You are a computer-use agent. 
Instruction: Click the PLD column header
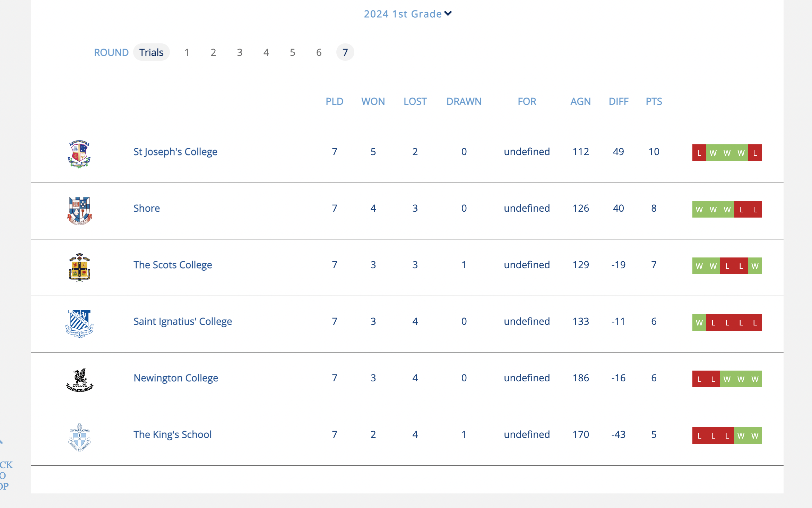(334, 101)
